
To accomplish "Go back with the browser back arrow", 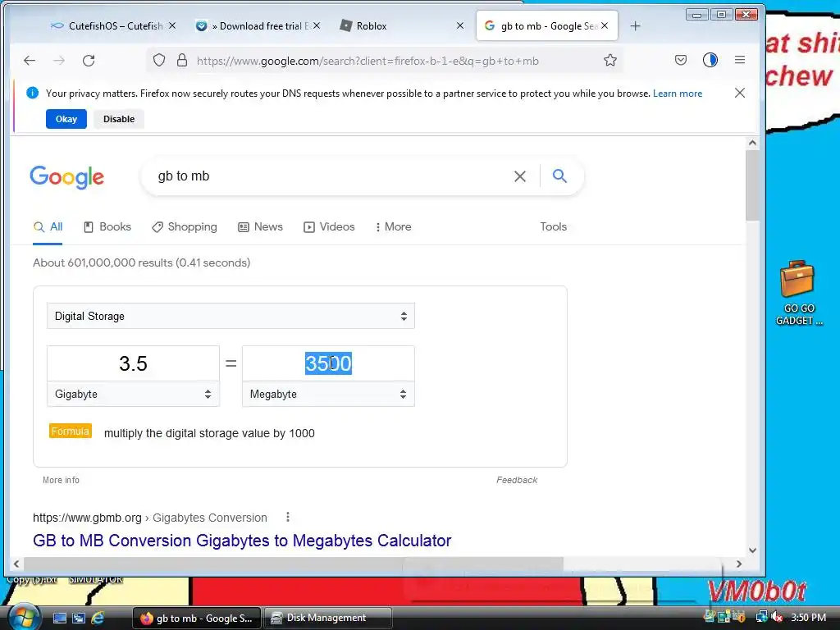I will (30, 61).
